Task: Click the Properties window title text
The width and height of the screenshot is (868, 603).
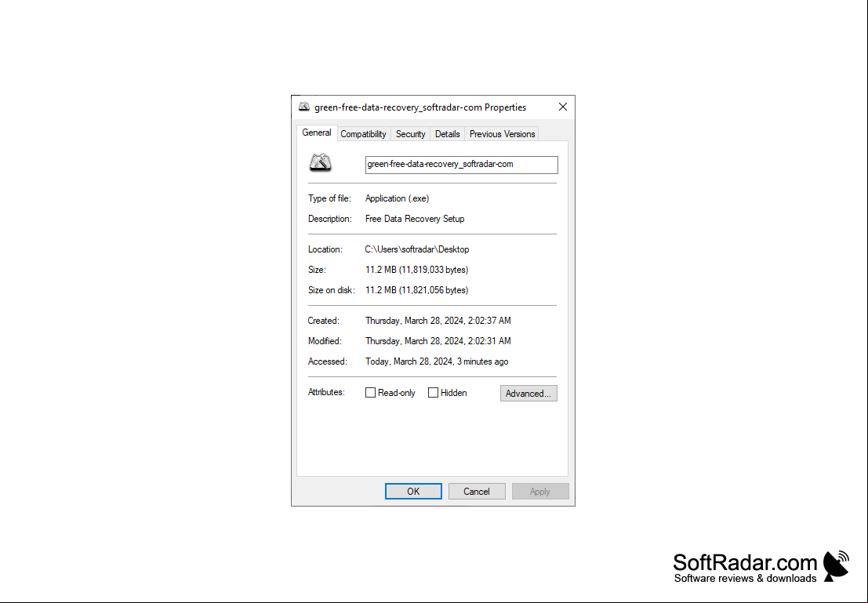Action: [420, 107]
